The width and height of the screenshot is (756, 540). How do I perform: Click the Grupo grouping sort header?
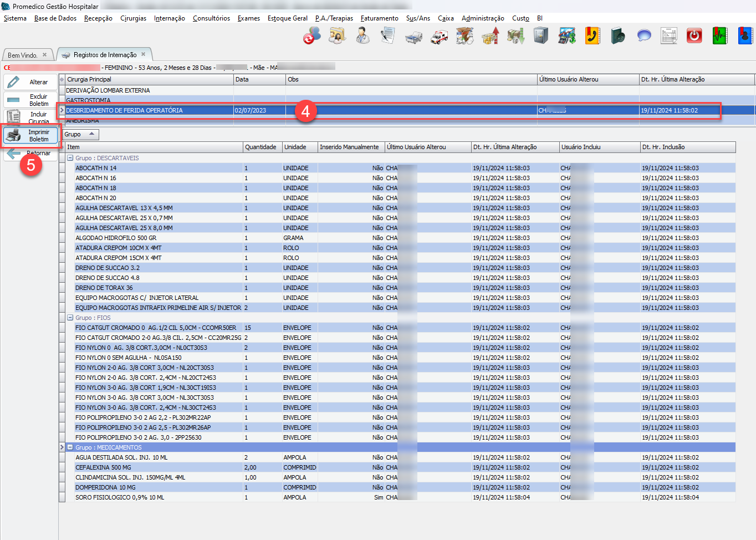point(80,134)
